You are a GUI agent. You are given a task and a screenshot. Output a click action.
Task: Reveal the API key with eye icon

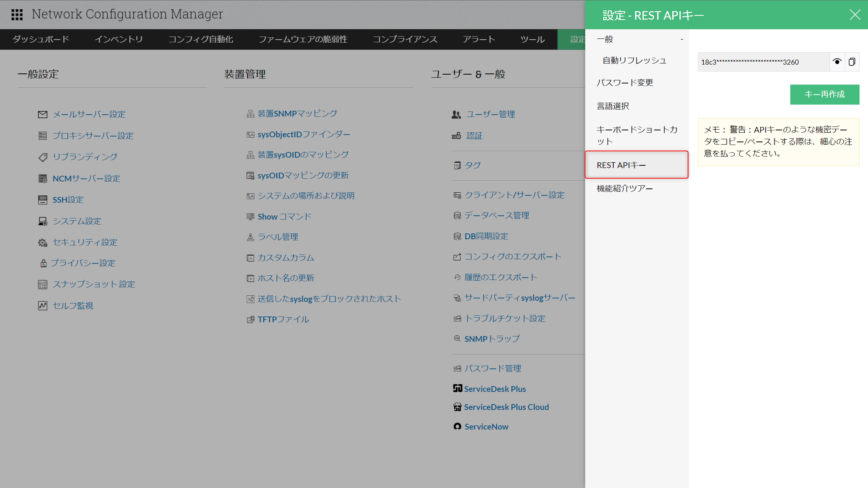pyautogui.click(x=837, y=62)
